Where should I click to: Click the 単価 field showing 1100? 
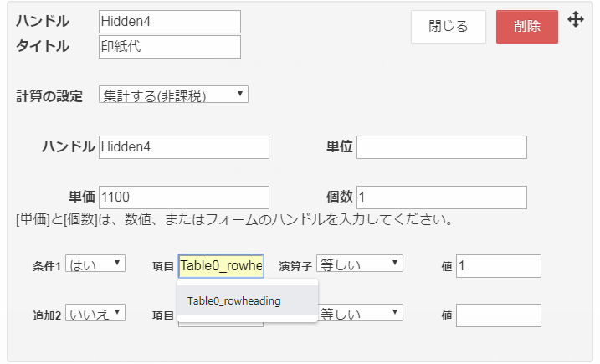coord(184,197)
